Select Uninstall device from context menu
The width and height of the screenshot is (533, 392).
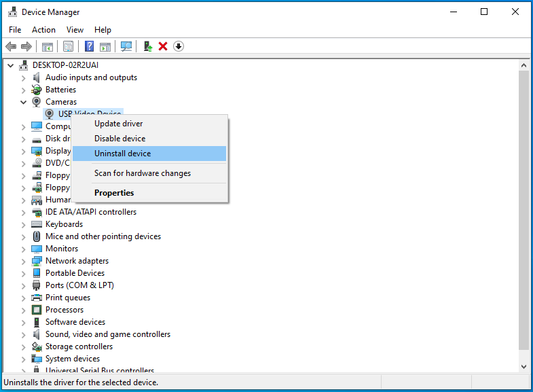[122, 154]
